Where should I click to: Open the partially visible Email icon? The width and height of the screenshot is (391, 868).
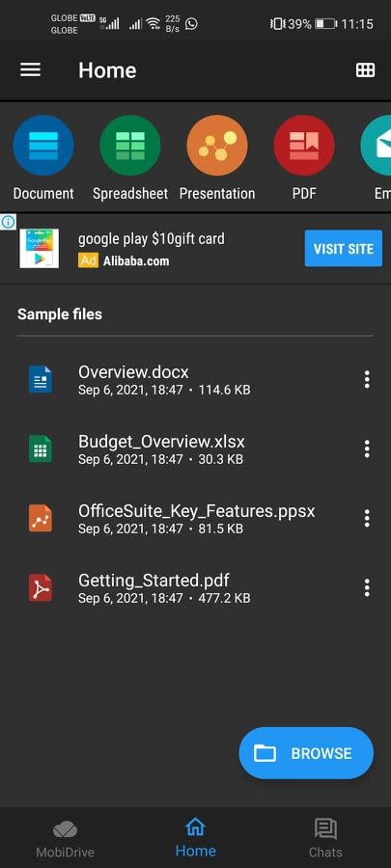pos(377,146)
